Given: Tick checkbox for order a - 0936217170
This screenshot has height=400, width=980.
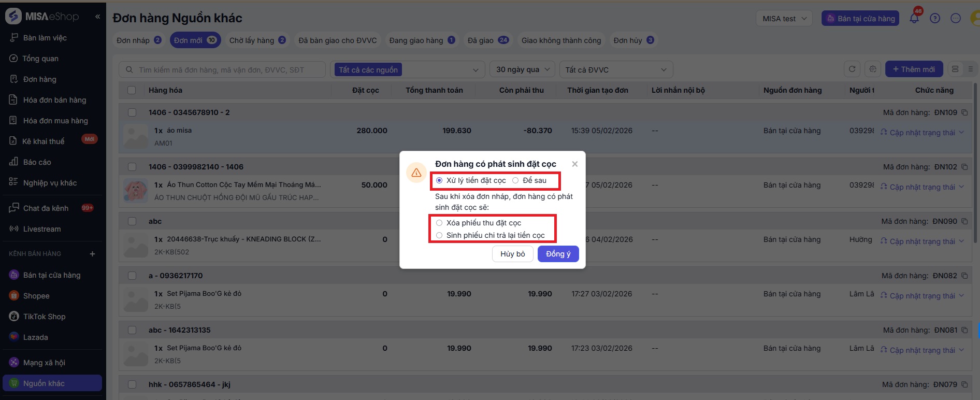Looking at the screenshot, I should point(132,276).
